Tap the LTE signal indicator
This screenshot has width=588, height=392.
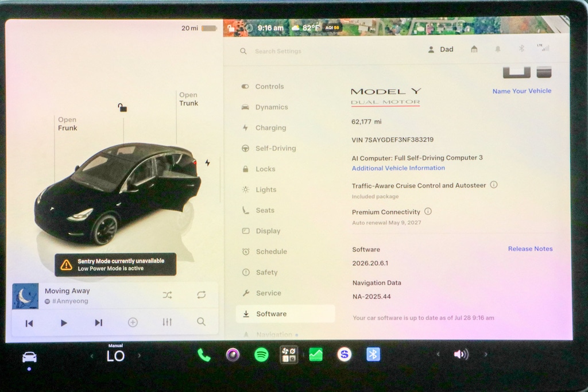543,47
